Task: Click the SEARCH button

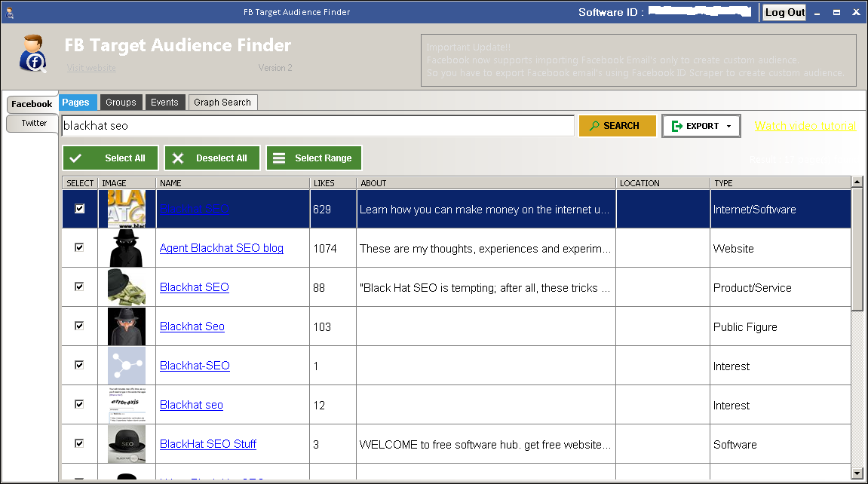Action: tap(617, 126)
